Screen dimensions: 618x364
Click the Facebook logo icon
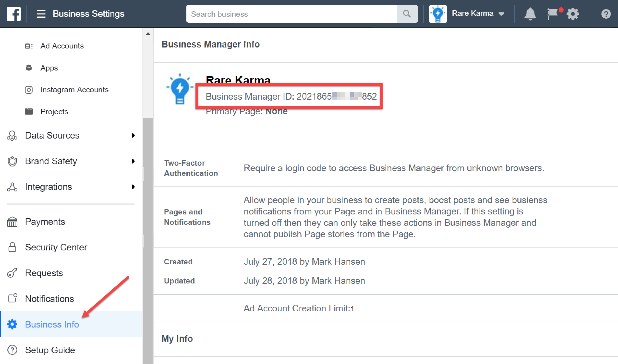(x=14, y=14)
